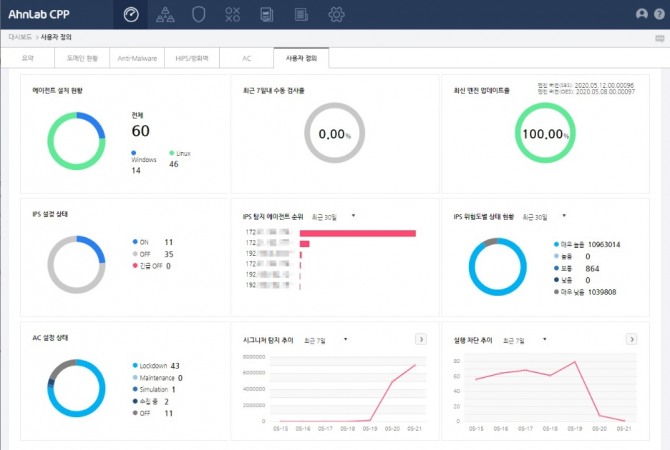The width and height of the screenshot is (670, 450).
Task: Select the HIPS/방화벽 tab
Action: click(x=191, y=59)
